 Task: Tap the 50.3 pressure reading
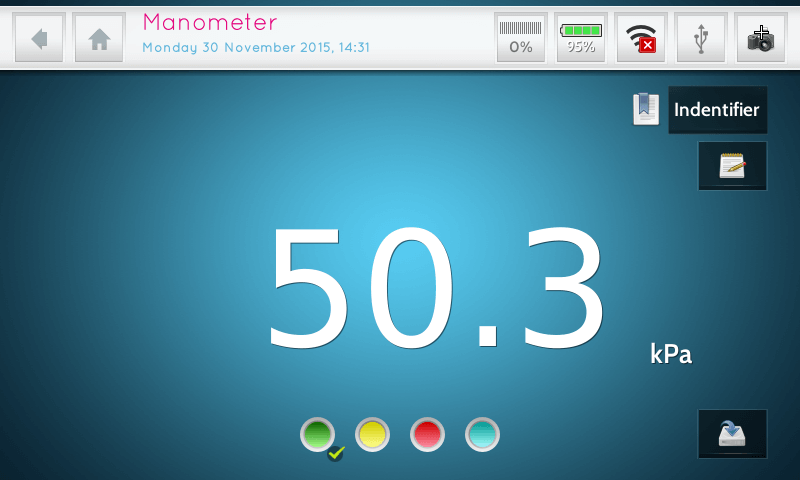pos(435,287)
